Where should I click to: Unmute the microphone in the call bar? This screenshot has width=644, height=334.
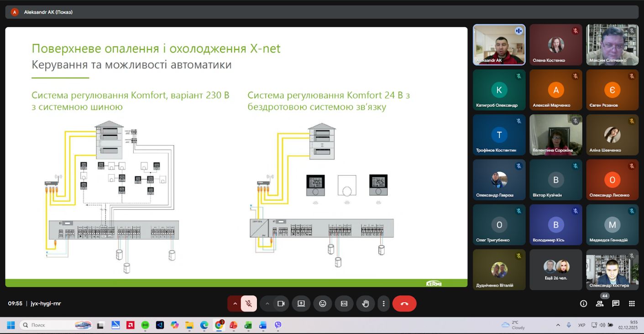coord(249,303)
